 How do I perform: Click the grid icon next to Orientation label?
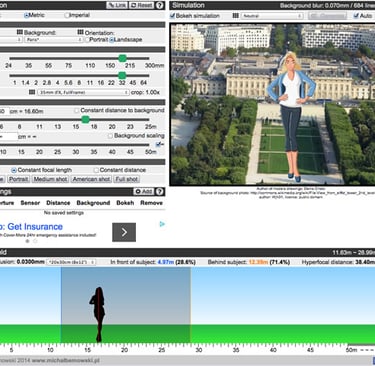[80, 32]
